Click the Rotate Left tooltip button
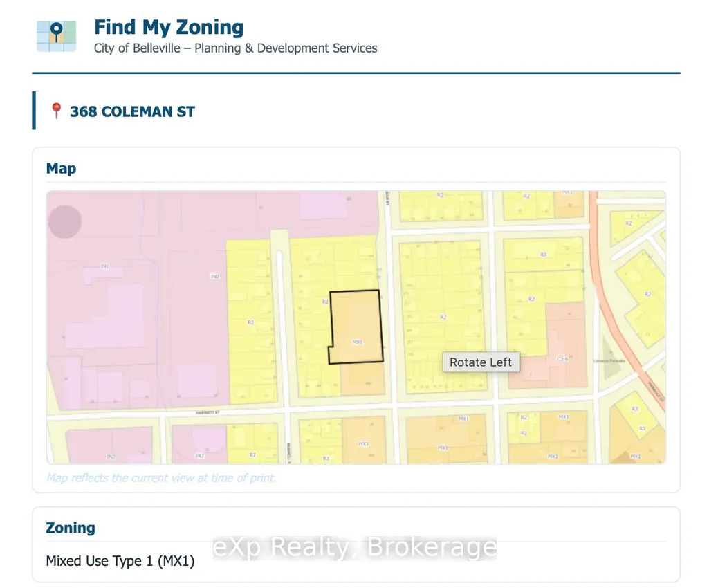The width and height of the screenshot is (709, 588). 481,362
